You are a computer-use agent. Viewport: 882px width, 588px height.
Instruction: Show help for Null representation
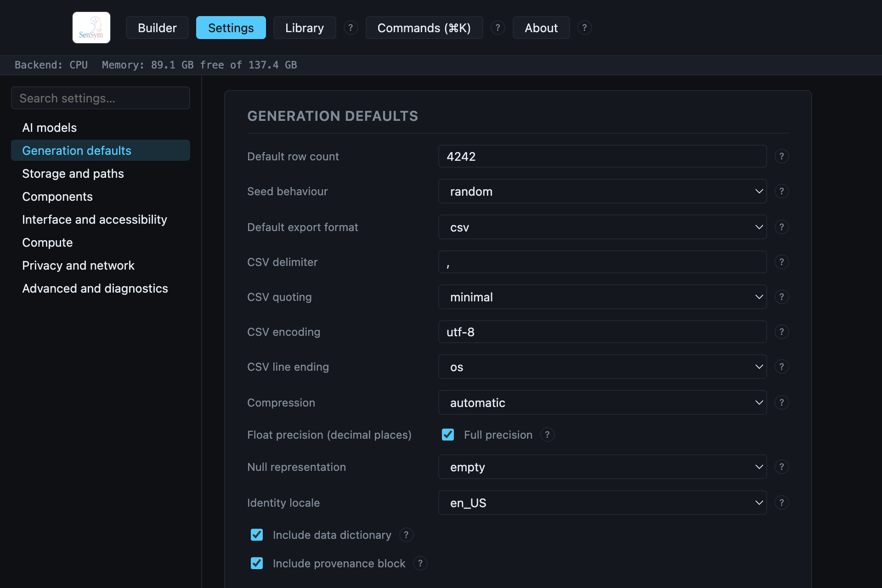(781, 467)
